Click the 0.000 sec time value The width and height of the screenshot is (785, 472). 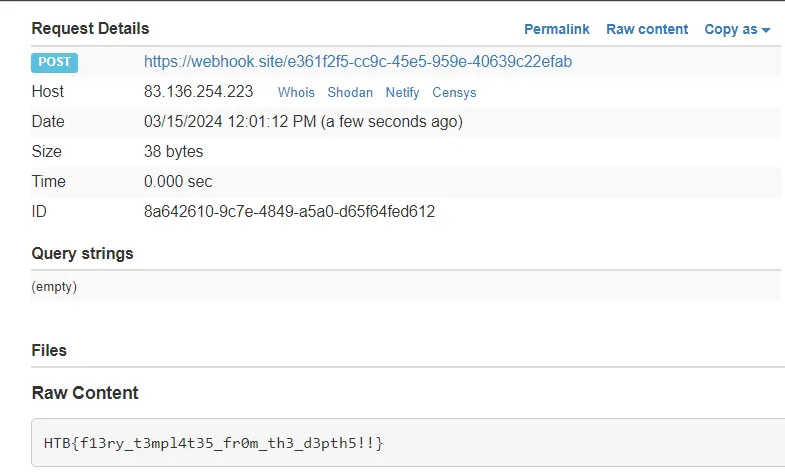178,182
